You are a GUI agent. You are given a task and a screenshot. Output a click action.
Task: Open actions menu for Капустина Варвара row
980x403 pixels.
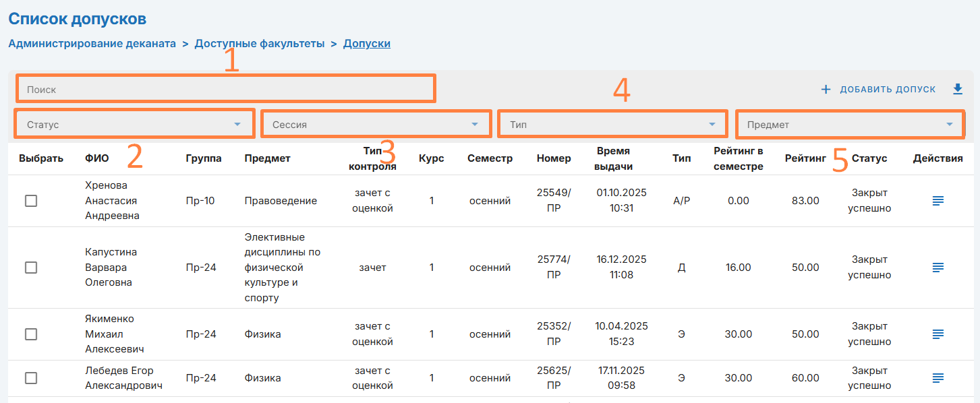click(938, 268)
